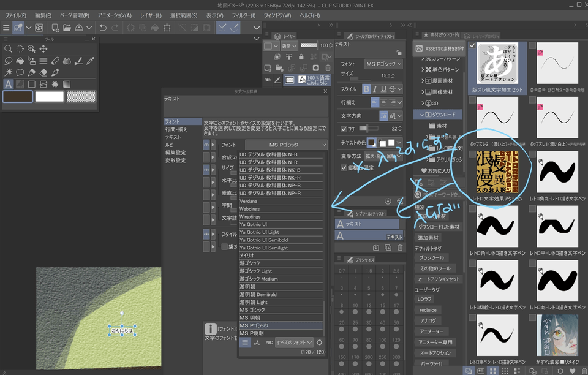Select the Text tool in tool palette
The image size is (588, 375).
point(8,85)
